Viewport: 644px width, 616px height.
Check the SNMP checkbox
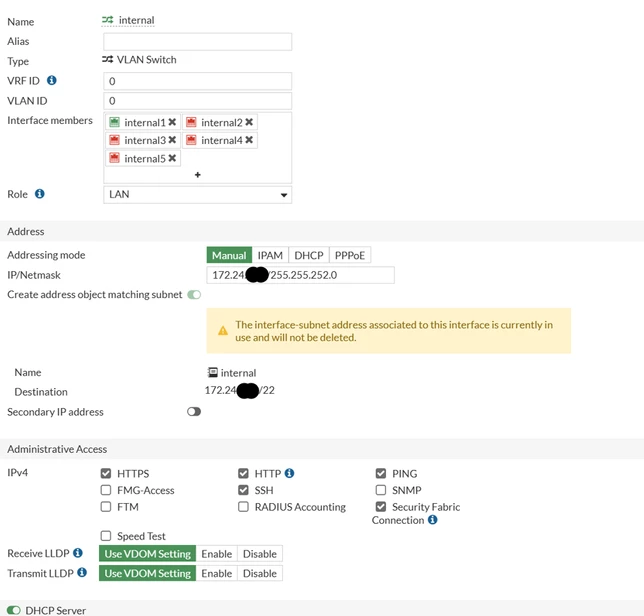(x=381, y=490)
